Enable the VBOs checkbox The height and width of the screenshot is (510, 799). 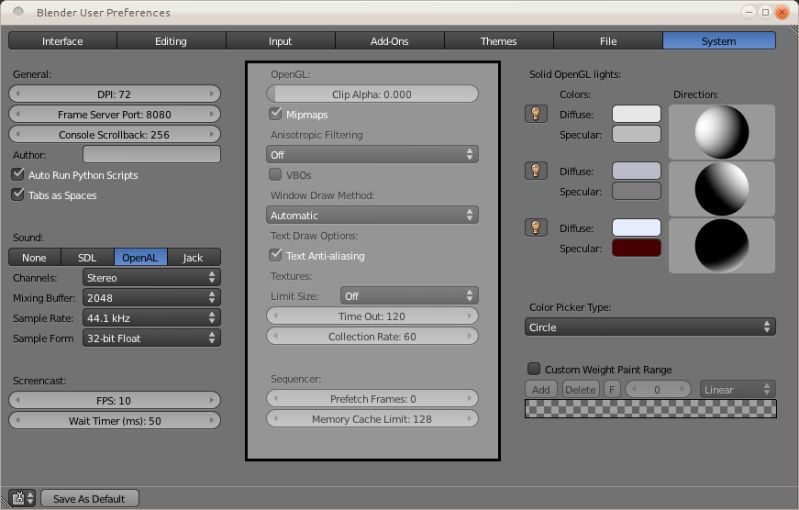coord(275,174)
